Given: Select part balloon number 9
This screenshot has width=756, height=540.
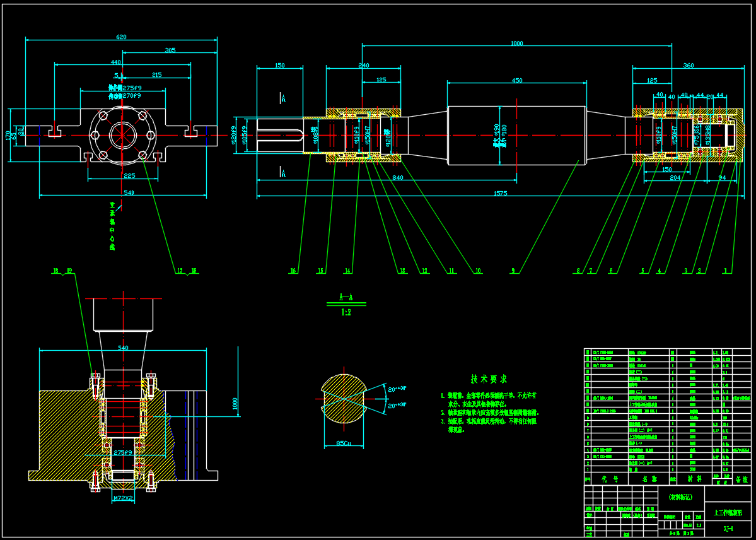Looking at the screenshot, I should tap(513, 271).
